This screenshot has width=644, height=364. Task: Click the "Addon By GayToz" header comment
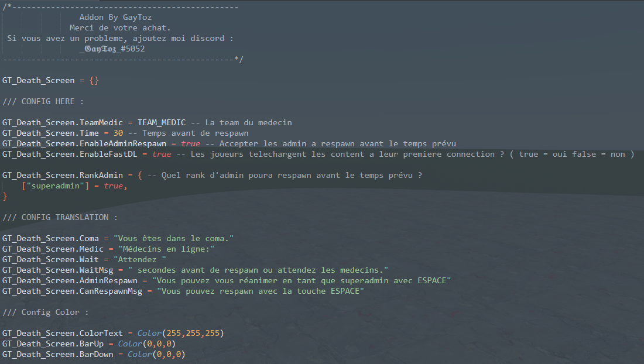115,17
